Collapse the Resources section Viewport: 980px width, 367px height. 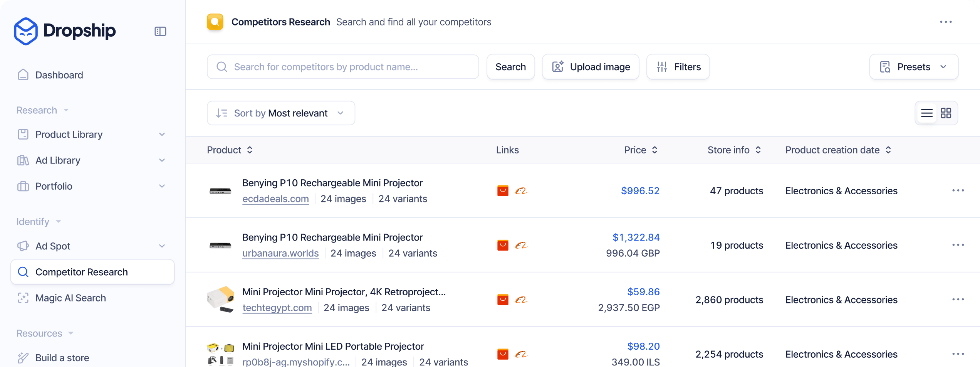[45, 333]
